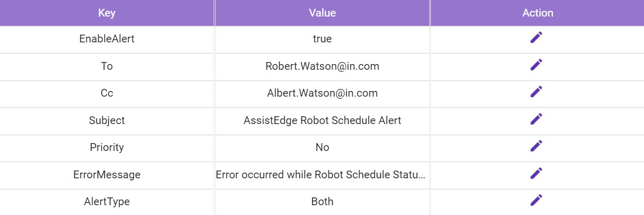
Task: Select the Subject key cell
Action: click(107, 120)
